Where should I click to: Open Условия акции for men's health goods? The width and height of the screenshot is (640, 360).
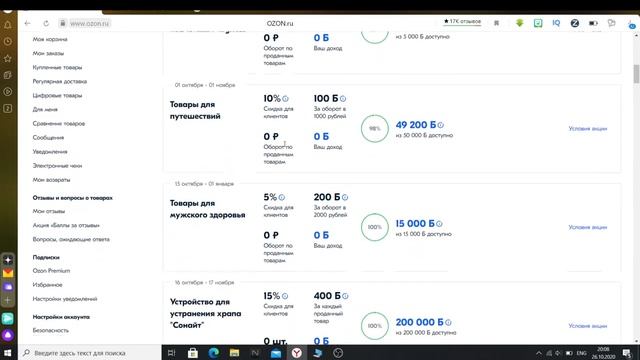588,227
